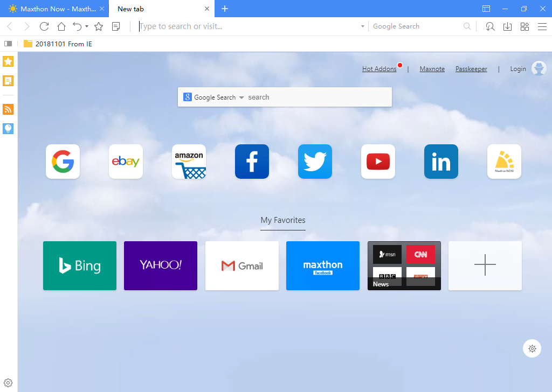552x392 pixels.
Task: Open the Passkeeper link
Action: point(471,69)
